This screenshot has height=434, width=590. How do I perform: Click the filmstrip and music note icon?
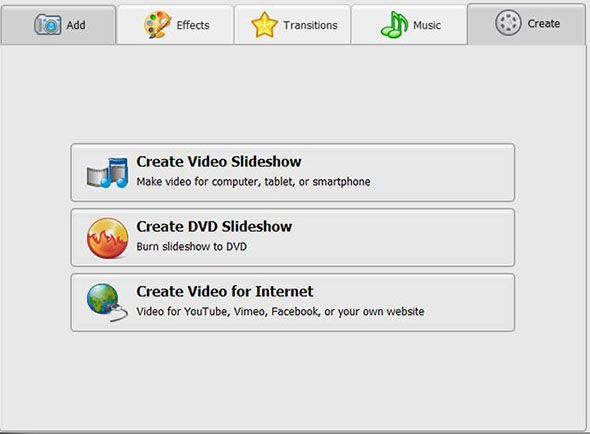click(x=107, y=173)
